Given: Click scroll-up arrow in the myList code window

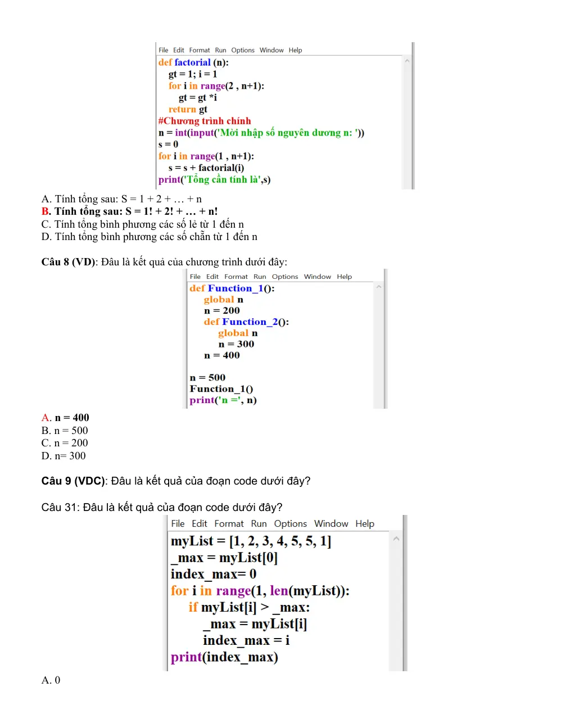Looking at the screenshot, I should click(396, 539).
